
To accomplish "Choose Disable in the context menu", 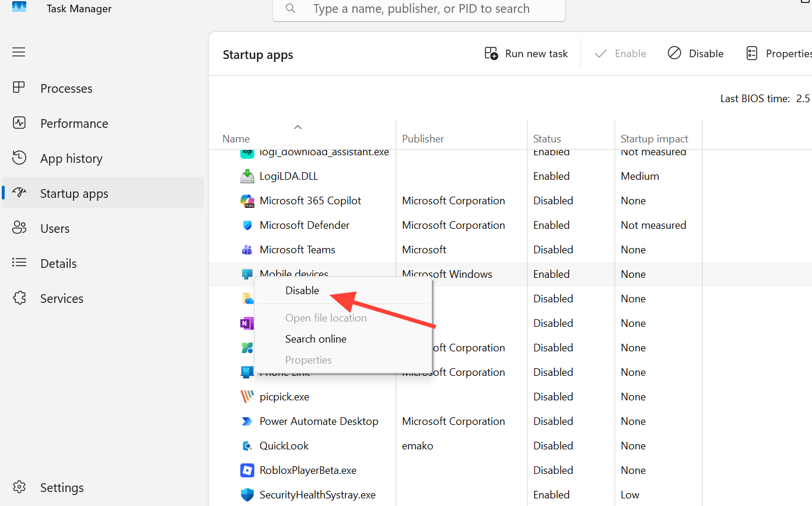I will click(x=302, y=291).
